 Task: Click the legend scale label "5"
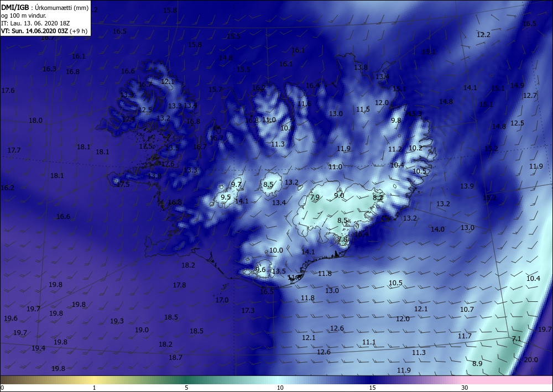click(186, 388)
